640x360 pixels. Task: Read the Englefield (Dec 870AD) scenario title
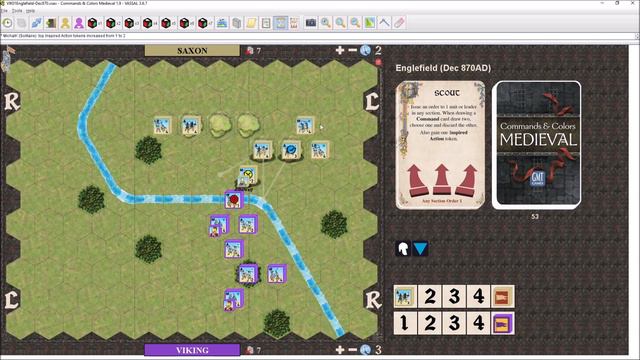(443, 68)
